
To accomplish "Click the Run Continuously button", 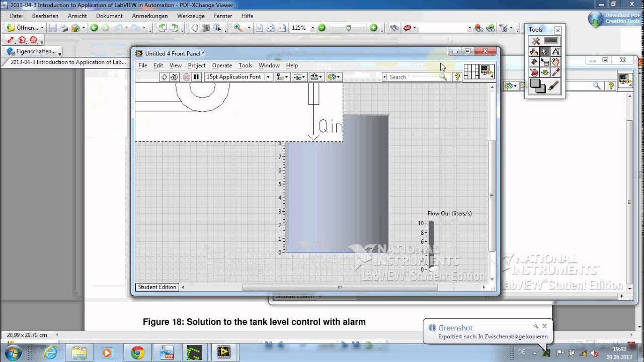I will [x=175, y=77].
